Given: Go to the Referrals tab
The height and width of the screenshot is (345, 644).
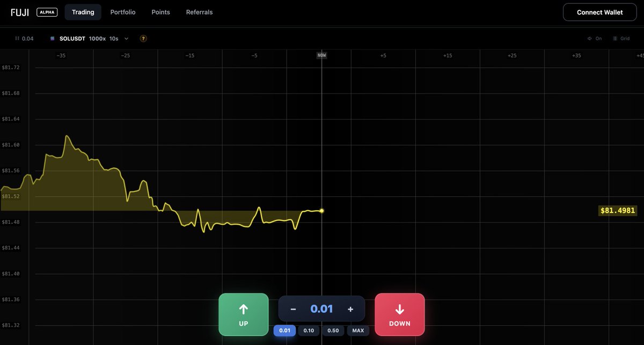Looking at the screenshot, I should (199, 12).
